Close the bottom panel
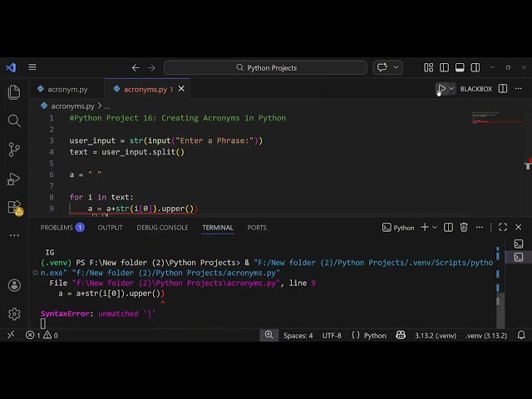Image resolution: width=532 pixels, height=399 pixels. tap(519, 227)
